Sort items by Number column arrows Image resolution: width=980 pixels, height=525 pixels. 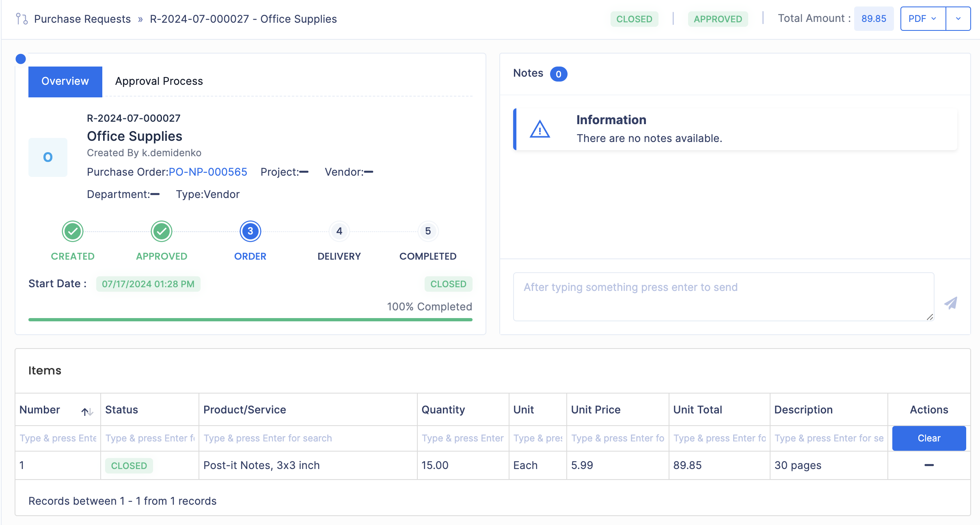coord(87,411)
